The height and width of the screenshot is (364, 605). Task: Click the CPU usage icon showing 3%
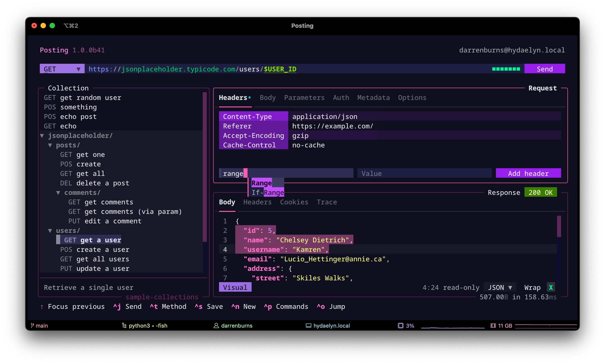[x=400, y=325]
